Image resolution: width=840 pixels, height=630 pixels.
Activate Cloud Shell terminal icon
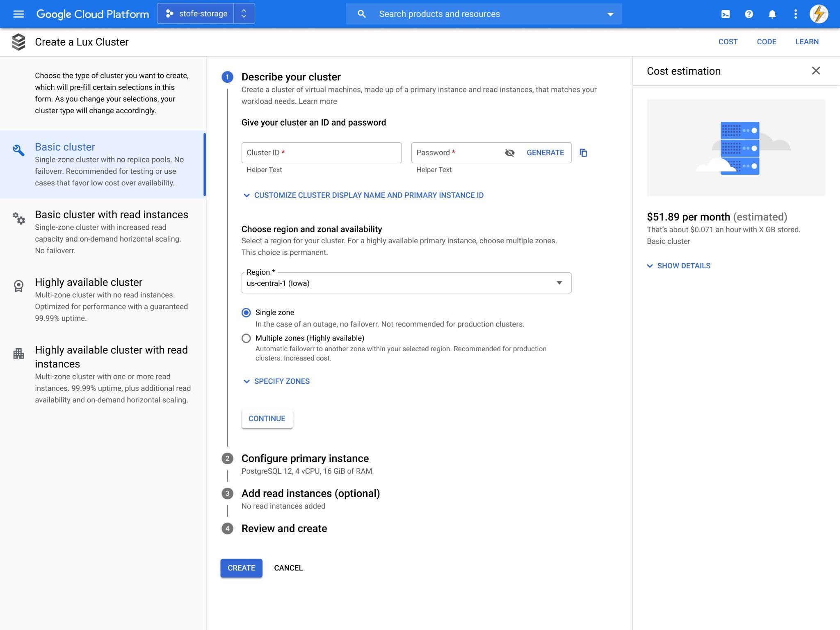pyautogui.click(x=726, y=14)
